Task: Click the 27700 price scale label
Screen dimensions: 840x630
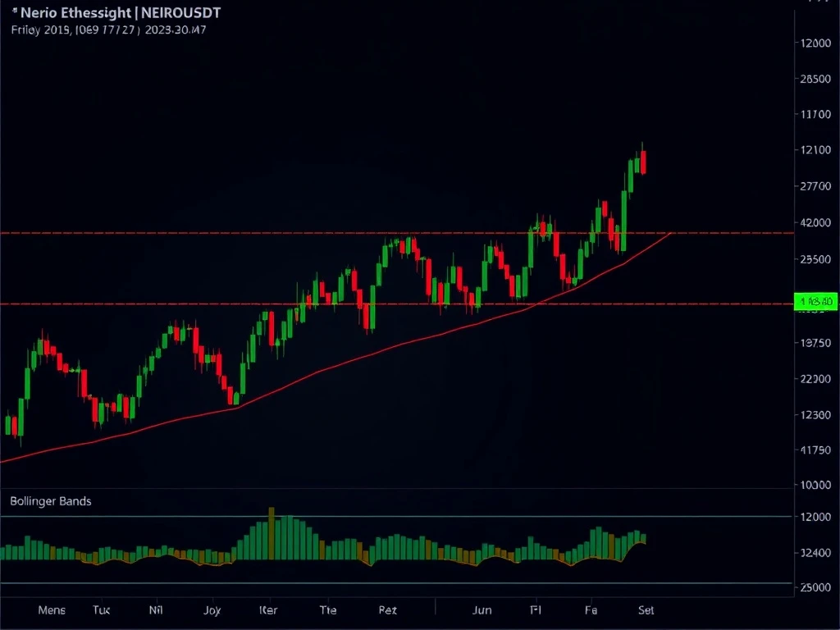Action: point(815,186)
